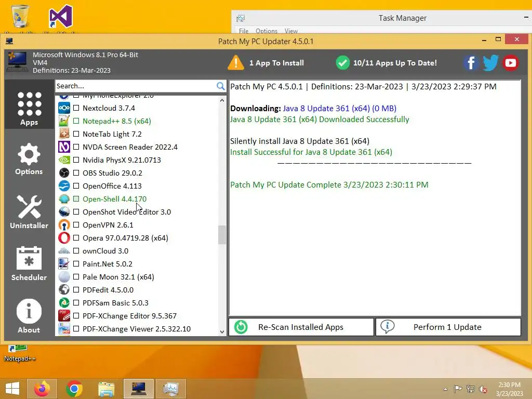Click the Notepad++ list icon
The width and height of the screenshot is (532, 399).
[64, 121]
